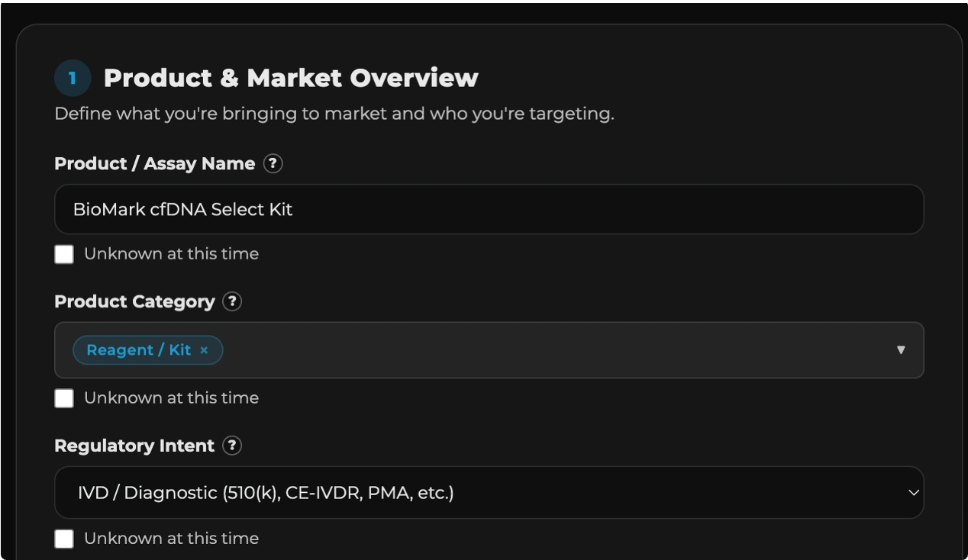Check the Unknown box under Product / Assay Name
The width and height of the screenshot is (968, 560).
(64, 254)
